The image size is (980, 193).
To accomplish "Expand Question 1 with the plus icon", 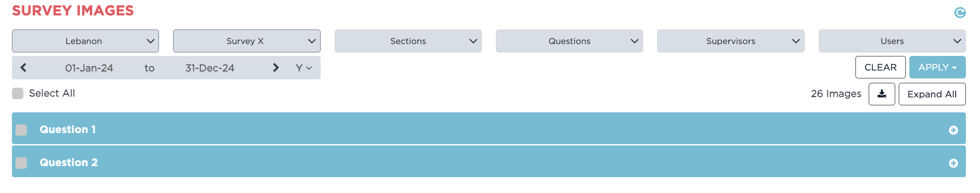I will tap(953, 130).
